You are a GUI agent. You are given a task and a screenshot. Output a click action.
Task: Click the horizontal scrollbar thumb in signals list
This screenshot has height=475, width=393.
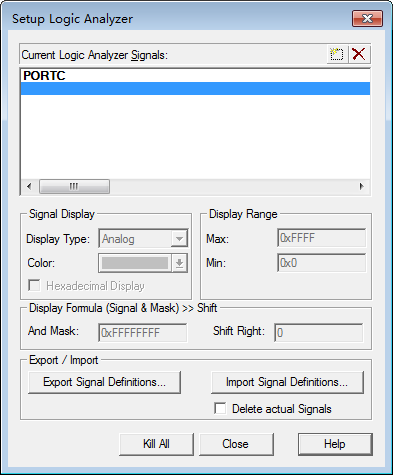[74, 186]
